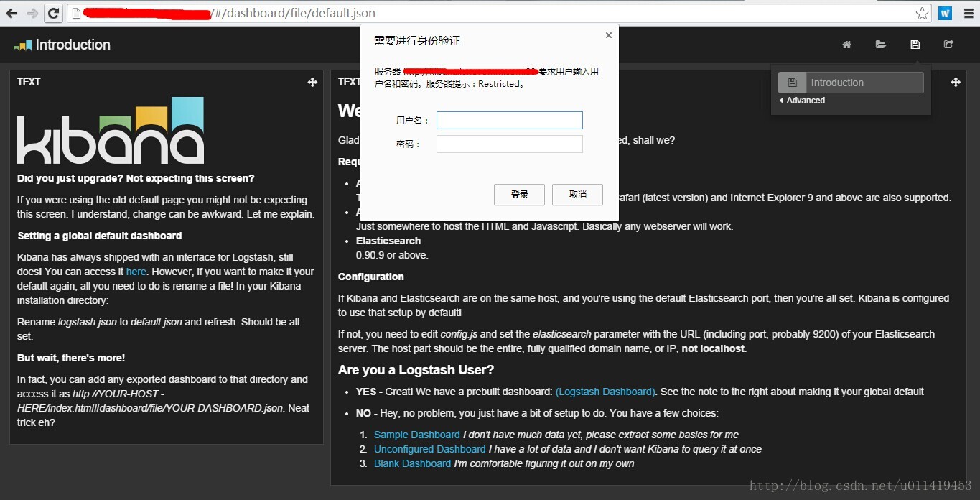Screen dimensions: 980x500
Task: Bookmark this page with star icon
Action: [922, 13]
